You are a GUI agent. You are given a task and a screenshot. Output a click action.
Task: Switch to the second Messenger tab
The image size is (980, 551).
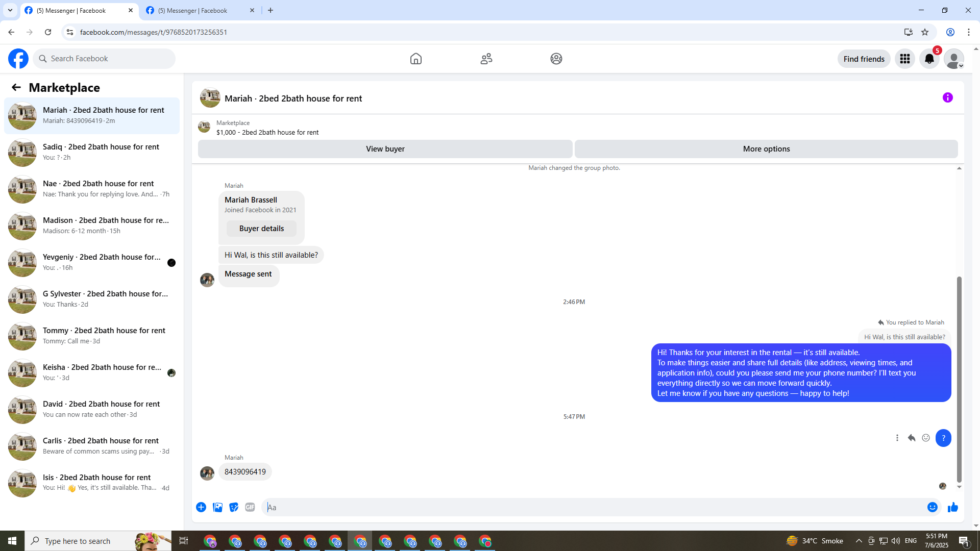(x=201, y=10)
